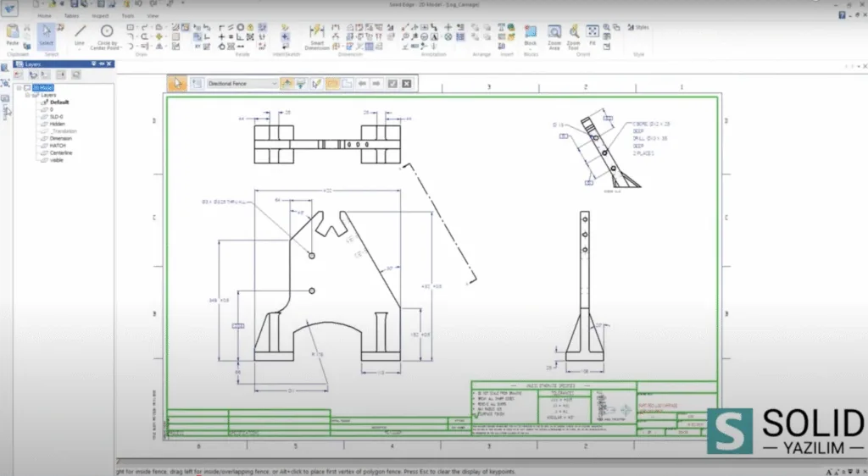This screenshot has width=868, height=476.
Task: Select the HATCH layer
Action: tap(58, 146)
